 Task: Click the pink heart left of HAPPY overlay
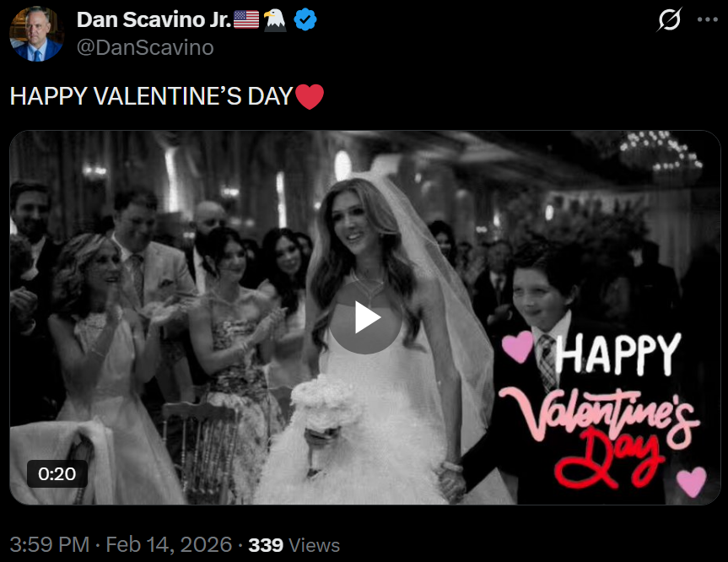[517, 344]
